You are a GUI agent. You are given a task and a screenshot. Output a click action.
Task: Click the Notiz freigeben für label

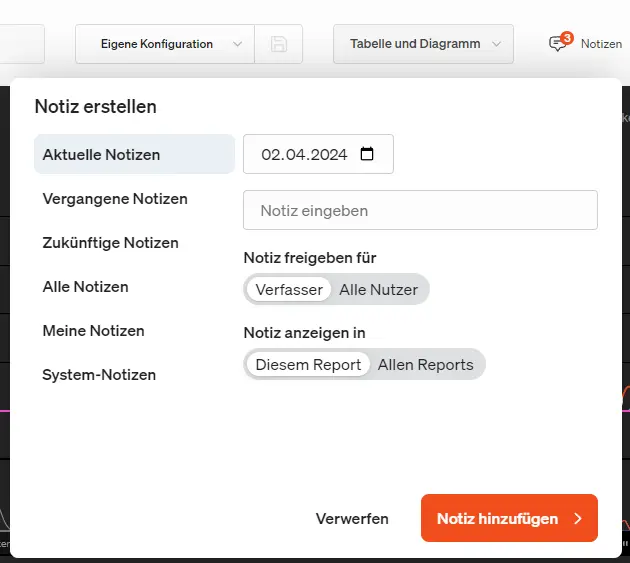[x=310, y=258]
